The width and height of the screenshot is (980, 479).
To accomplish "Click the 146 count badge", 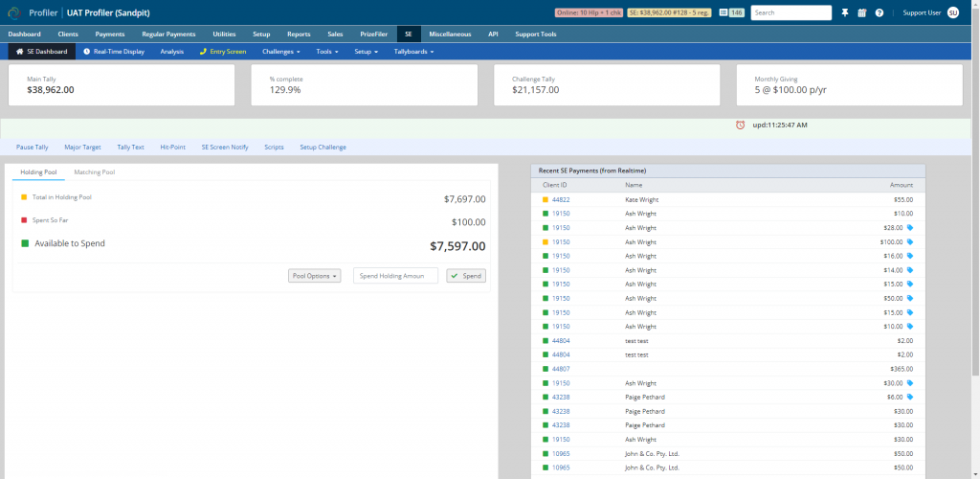I will click(736, 12).
